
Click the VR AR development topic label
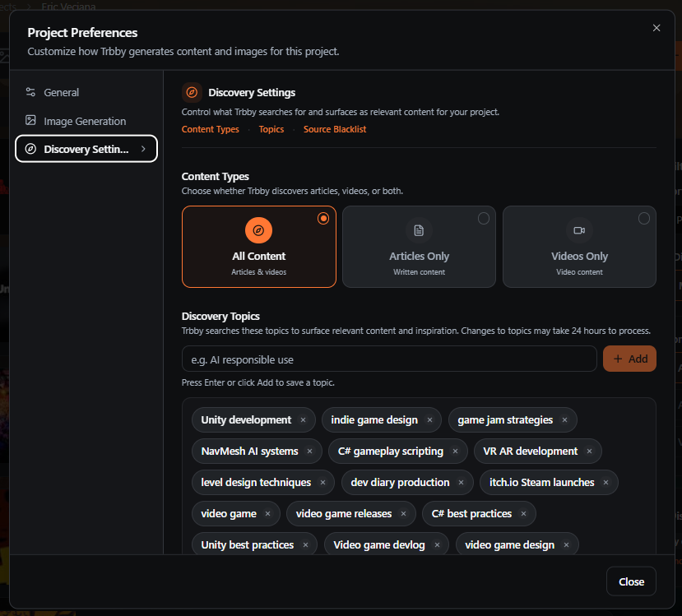click(530, 452)
